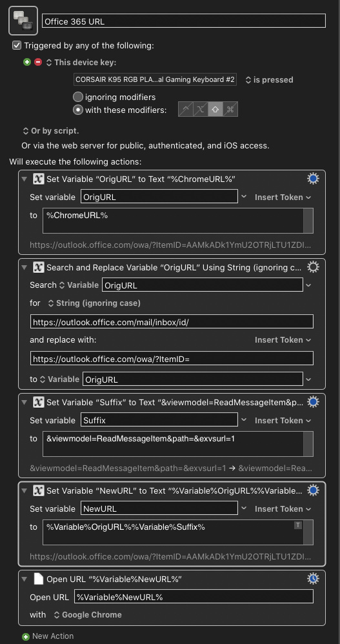
Task: Collapse Set Variable OrigURL action
Action: click(25, 179)
